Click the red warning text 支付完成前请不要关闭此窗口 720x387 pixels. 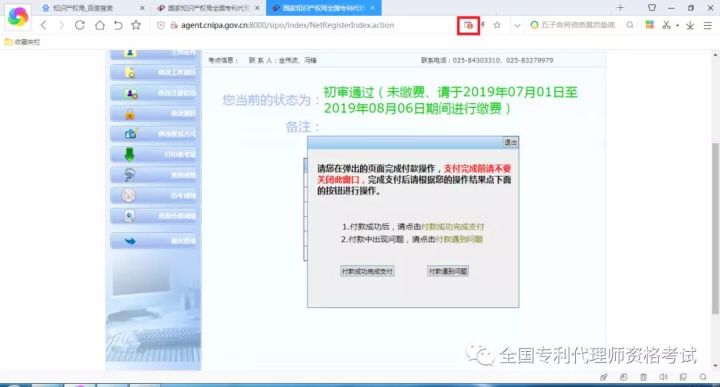click(x=414, y=174)
